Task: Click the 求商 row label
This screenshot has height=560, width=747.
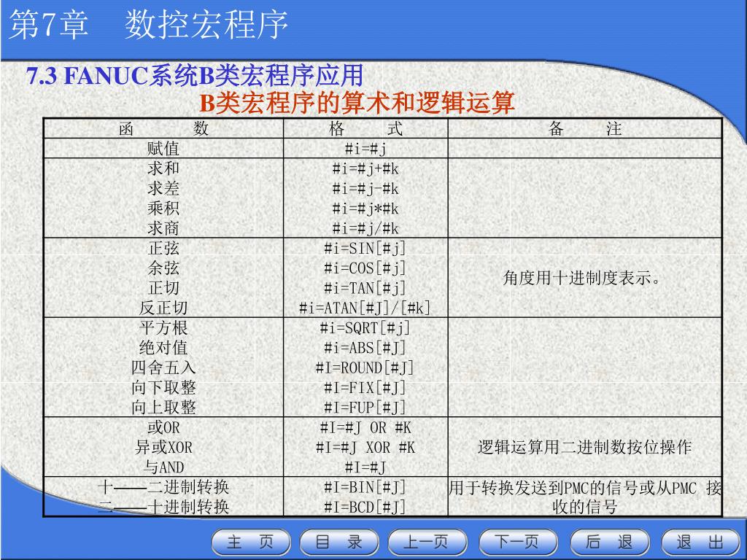Action: coord(163,228)
